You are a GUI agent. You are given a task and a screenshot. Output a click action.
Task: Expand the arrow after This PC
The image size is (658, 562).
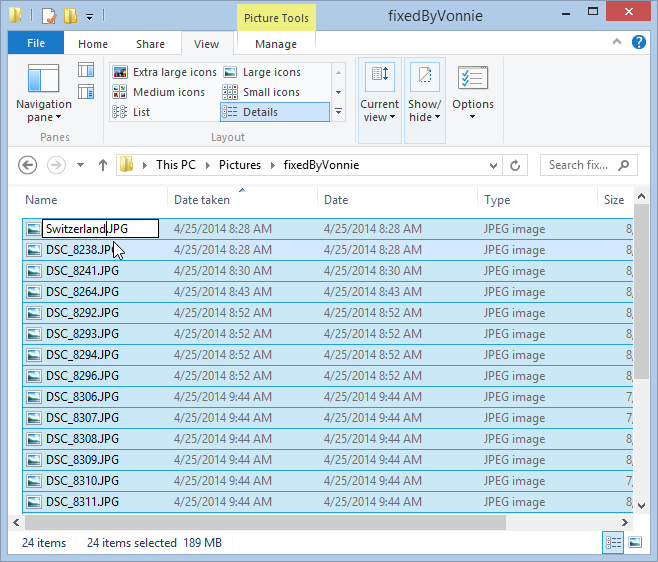click(x=208, y=165)
